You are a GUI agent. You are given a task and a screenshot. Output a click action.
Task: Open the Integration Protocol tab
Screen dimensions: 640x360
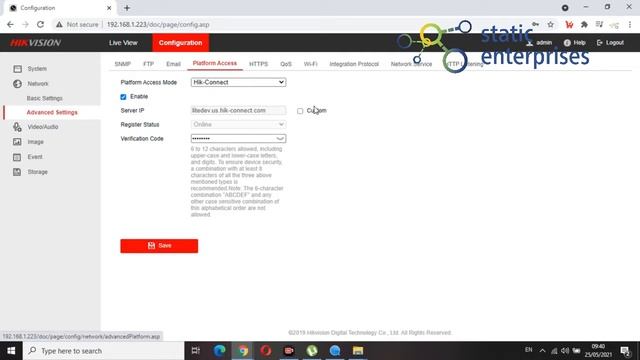[x=354, y=64]
